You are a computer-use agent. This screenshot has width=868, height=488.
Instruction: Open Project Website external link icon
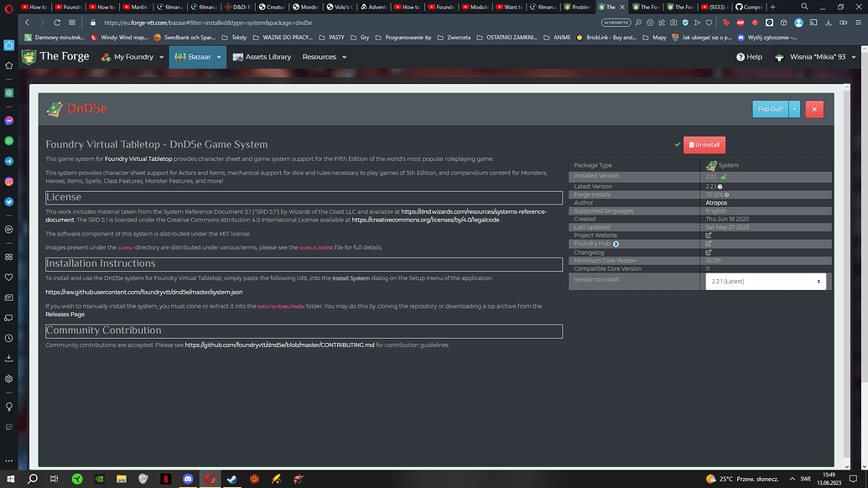tap(708, 235)
